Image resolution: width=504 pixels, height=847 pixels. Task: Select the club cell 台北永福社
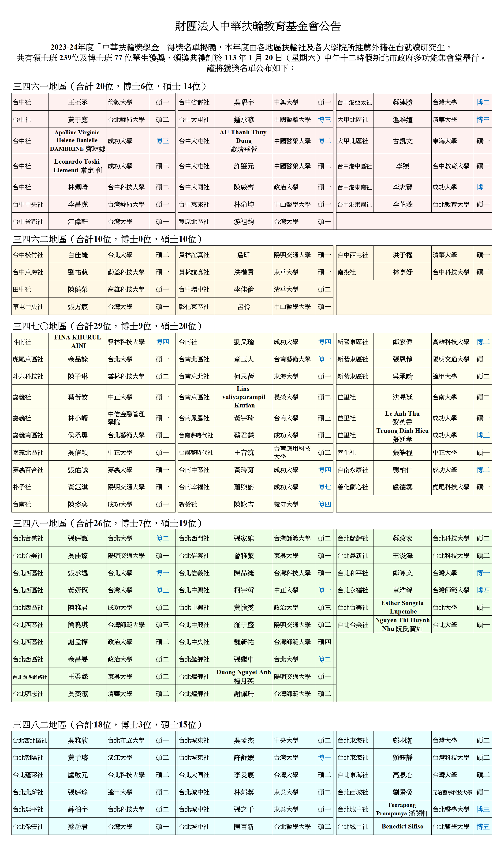click(x=355, y=590)
